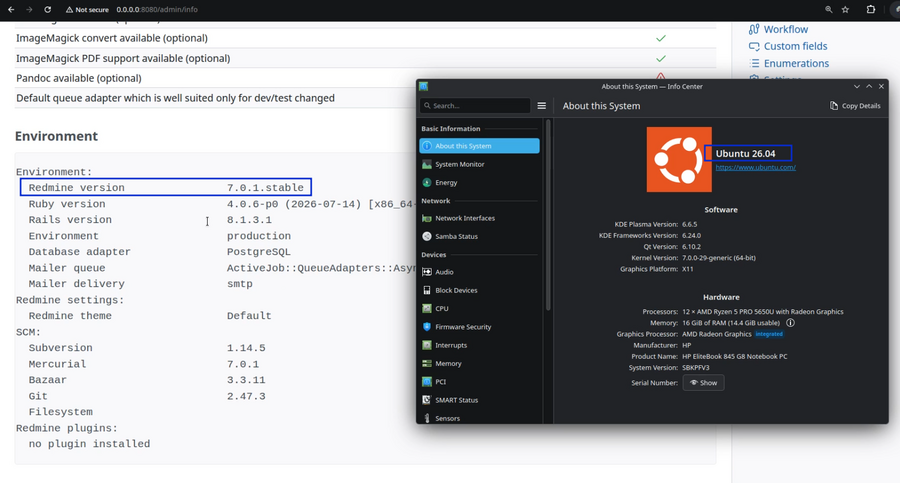Click the 'no plugin installed' text
This screenshot has width=900, height=483.
(89, 444)
